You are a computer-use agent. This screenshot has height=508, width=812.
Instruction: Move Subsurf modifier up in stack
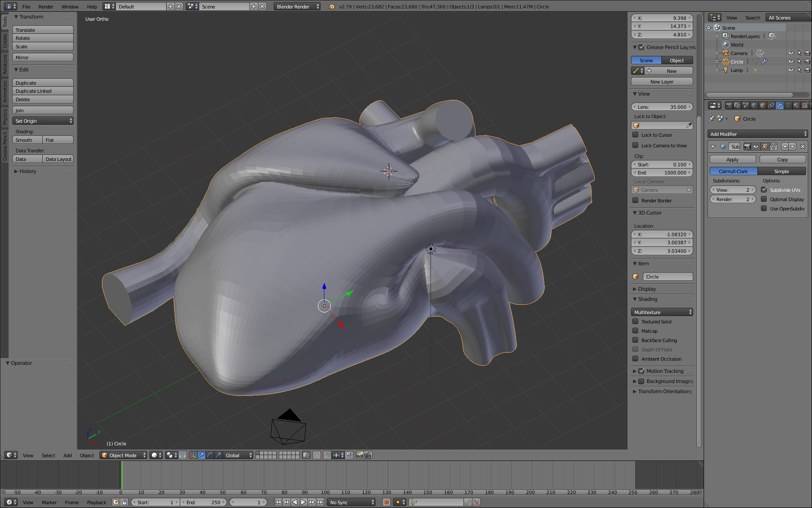coord(785,146)
